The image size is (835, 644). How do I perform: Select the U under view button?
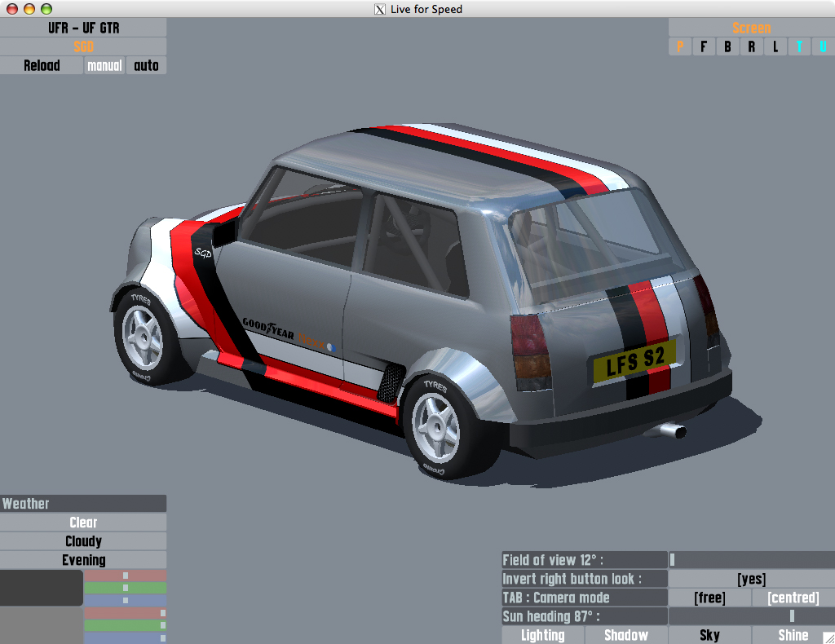coord(824,46)
